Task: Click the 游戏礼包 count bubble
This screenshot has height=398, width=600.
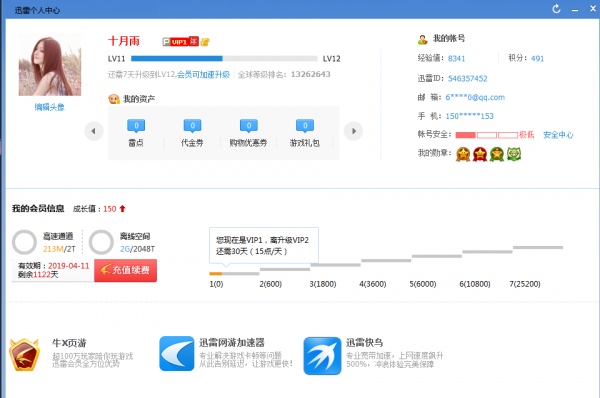Action: click(x=305, y=126)
